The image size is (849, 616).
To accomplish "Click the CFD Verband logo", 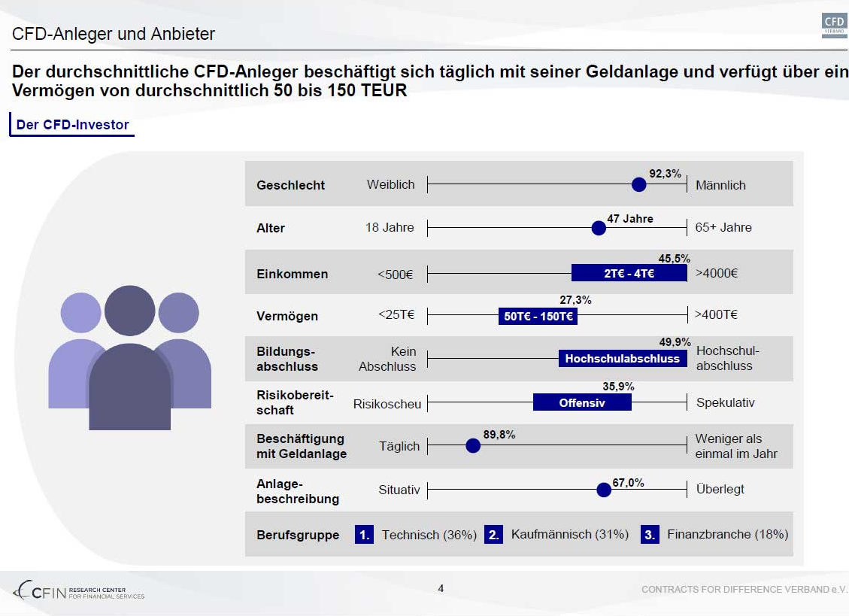I will [834, 25].
